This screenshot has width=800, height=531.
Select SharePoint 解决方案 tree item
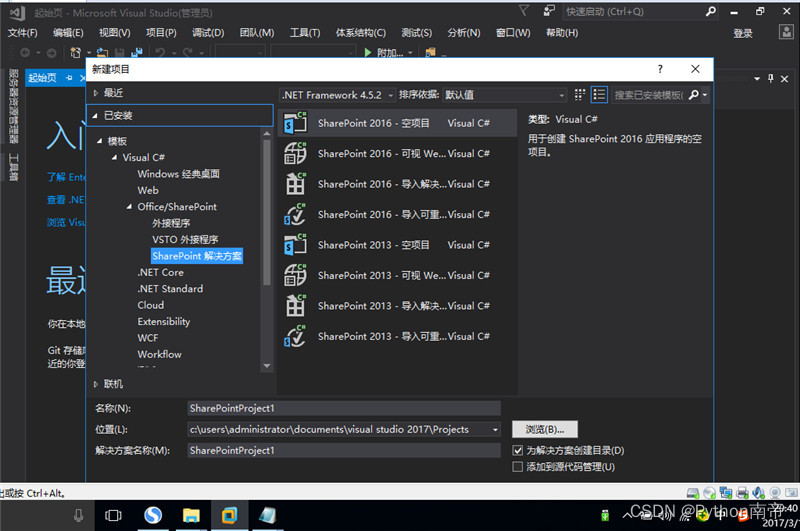pos(197,256)
